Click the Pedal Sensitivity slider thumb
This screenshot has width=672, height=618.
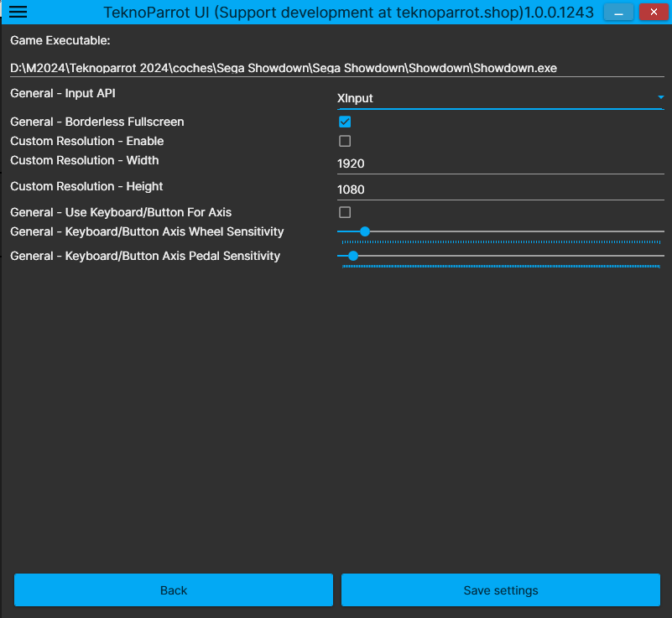(x=352, y=256)
